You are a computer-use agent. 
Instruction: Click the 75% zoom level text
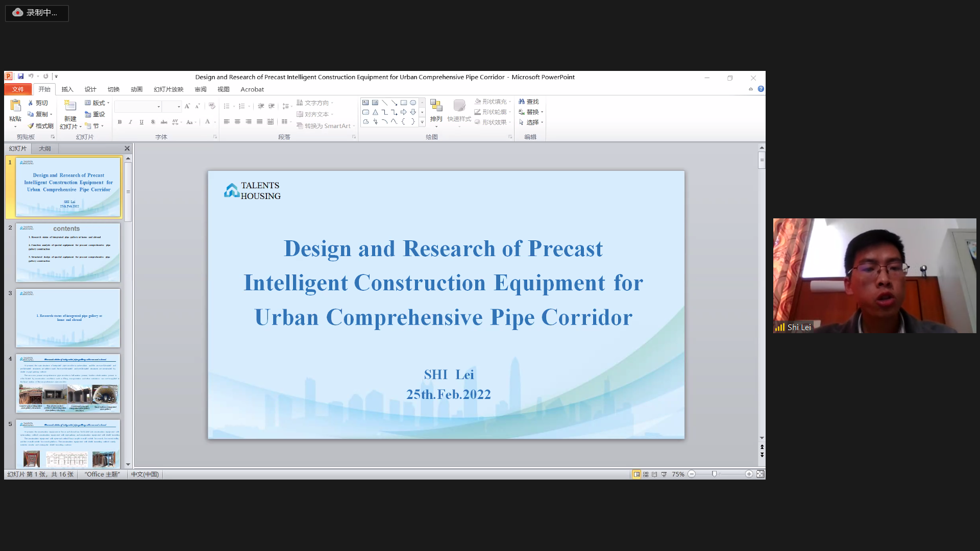678,474
